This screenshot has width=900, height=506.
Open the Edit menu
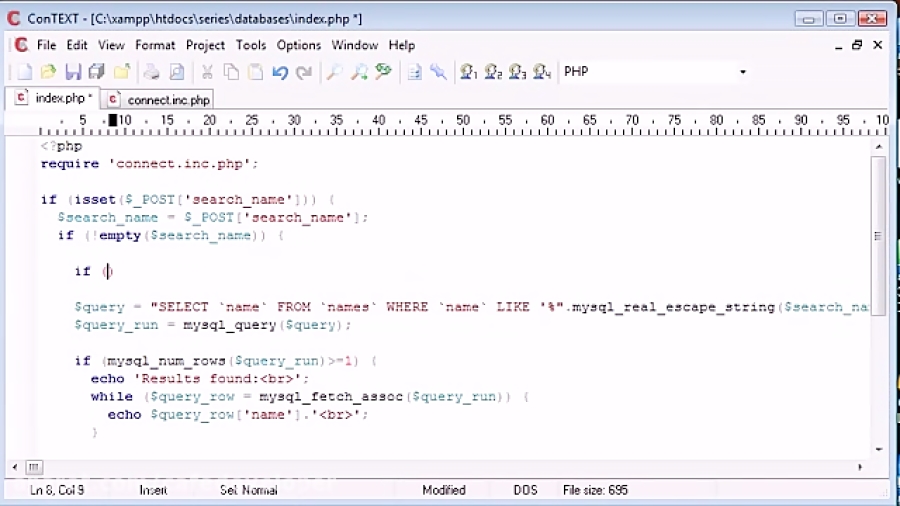77,45
